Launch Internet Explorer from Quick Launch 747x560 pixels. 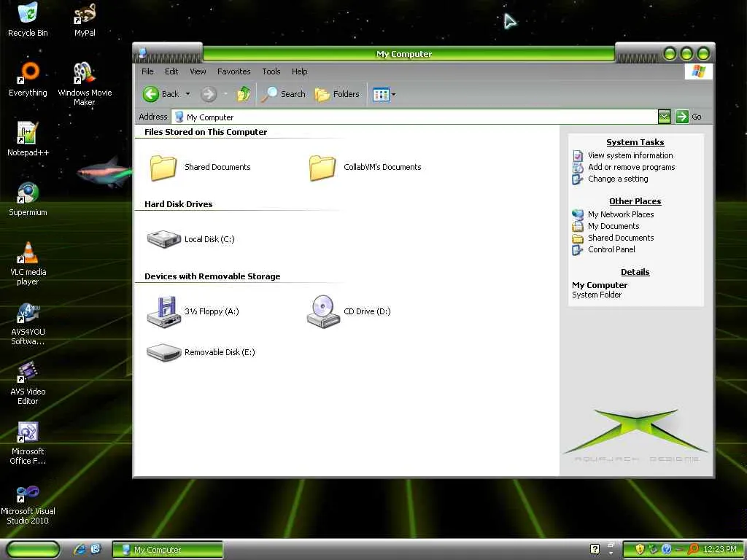tap(80, 550)
